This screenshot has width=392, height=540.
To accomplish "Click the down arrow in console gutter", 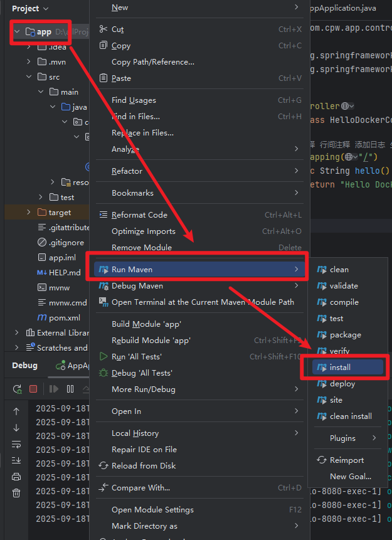I will (16, 428).
